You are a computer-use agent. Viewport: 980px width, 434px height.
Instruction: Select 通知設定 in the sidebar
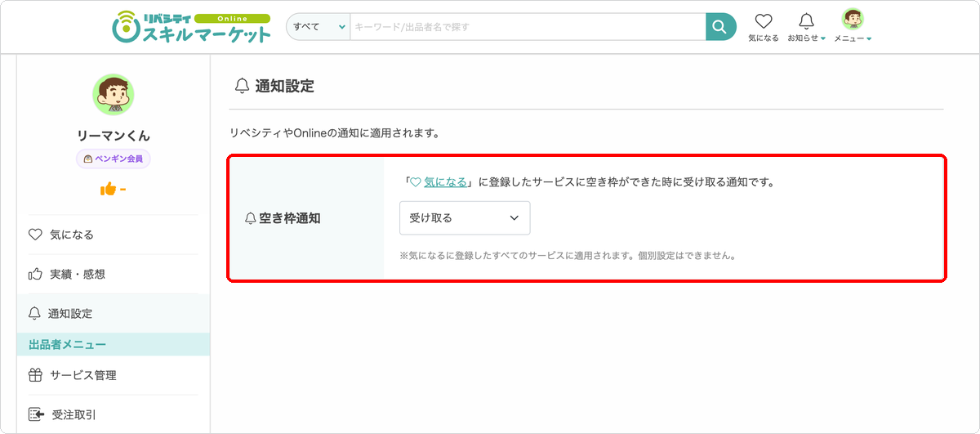point(114,313)
